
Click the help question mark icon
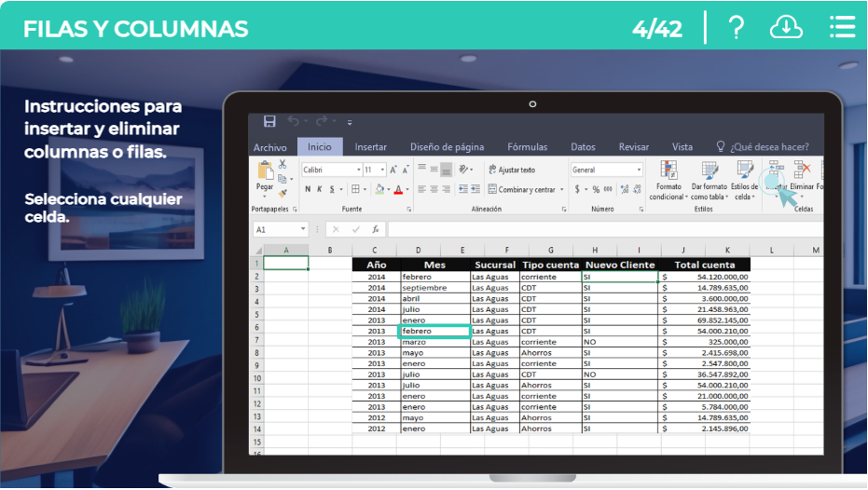[x=736, y=28]
